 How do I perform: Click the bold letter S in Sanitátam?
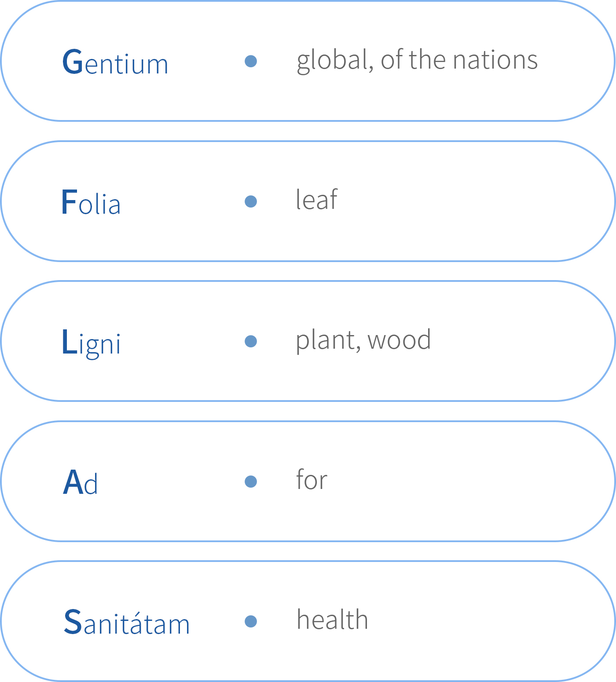(x=73, y=622)
